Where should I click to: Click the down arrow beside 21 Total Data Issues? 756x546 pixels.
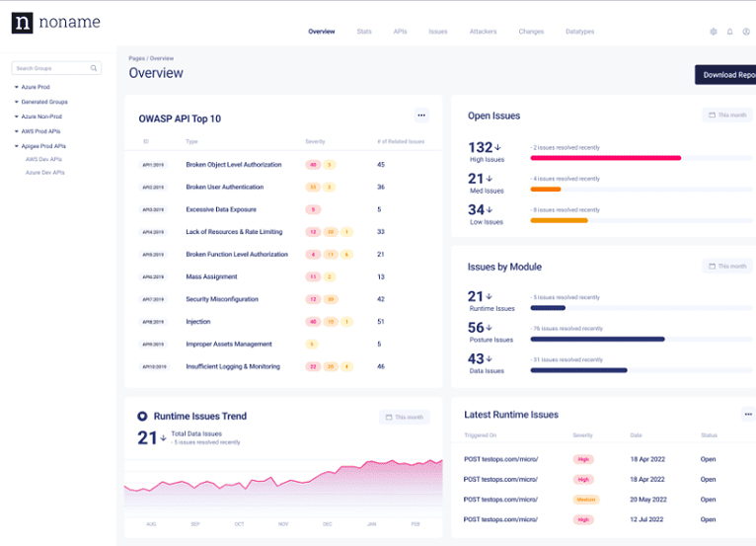tap(164, 438)
